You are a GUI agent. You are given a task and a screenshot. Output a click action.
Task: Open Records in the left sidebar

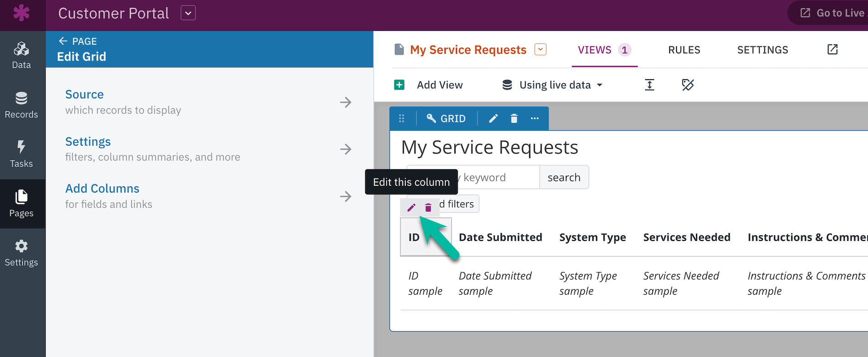[x=21, y=105]
